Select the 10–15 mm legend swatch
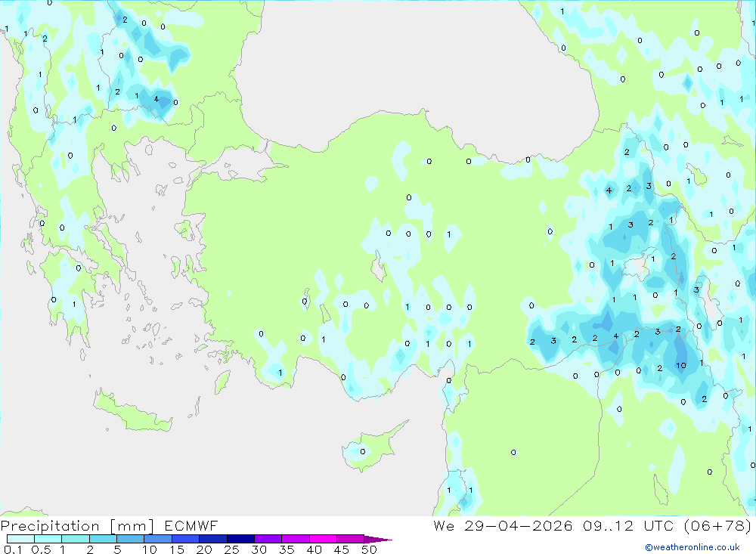756x554 pixels. point(158,539)
